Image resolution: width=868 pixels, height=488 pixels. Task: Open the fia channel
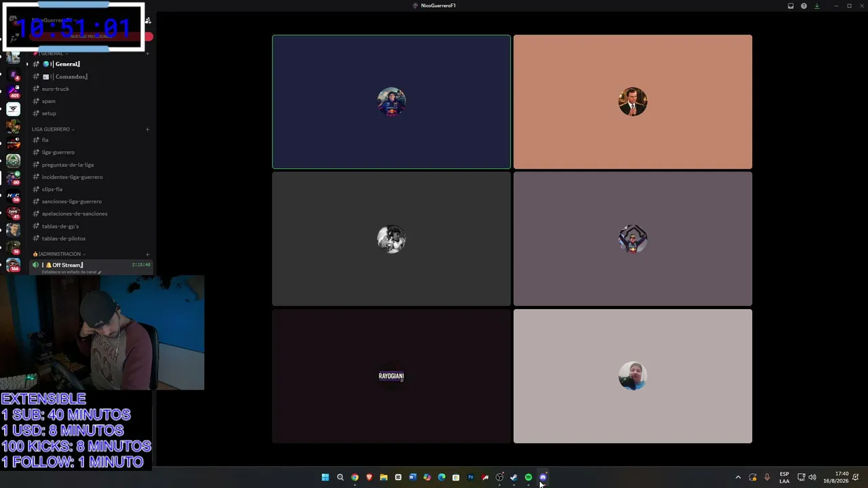point(92,140)
